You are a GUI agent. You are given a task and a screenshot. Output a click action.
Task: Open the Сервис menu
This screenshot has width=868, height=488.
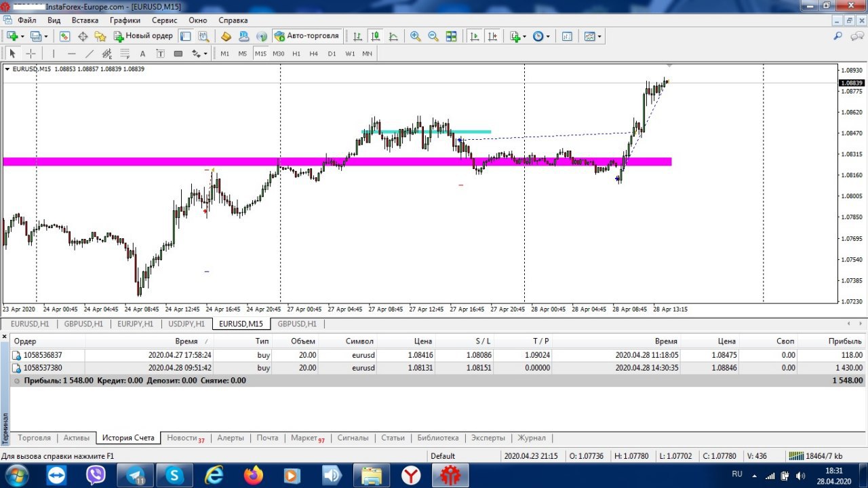(x=164, y=20)
